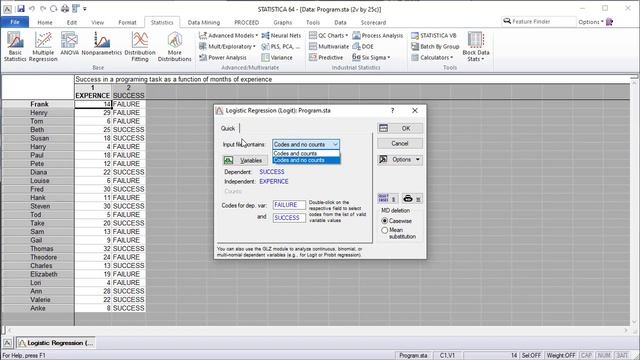Select row header Frank
Image resolution: width=640 pixels, height=360 pixels.
pyautogui.click(x=38, y=104)
